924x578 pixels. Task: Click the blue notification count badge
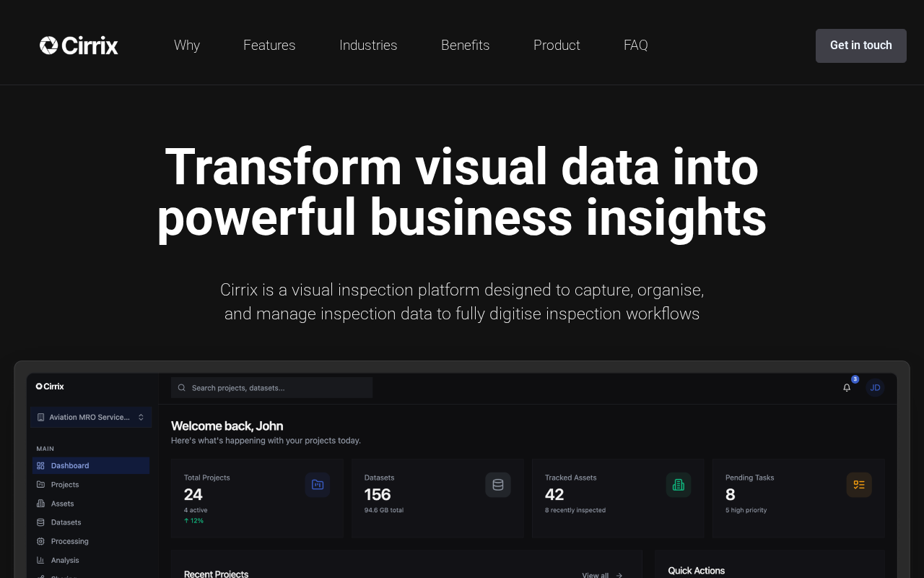[x=855, y=379]
